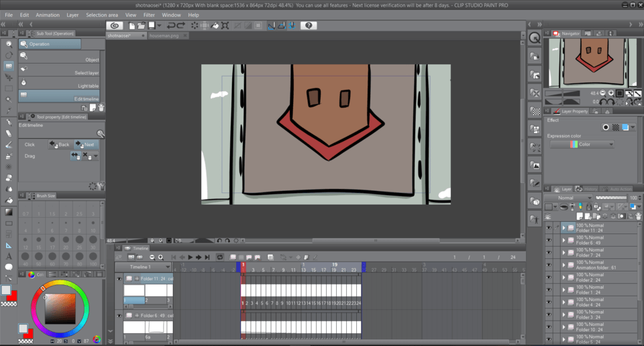Zoom in the timeline
644x346 pixels.
160,257
